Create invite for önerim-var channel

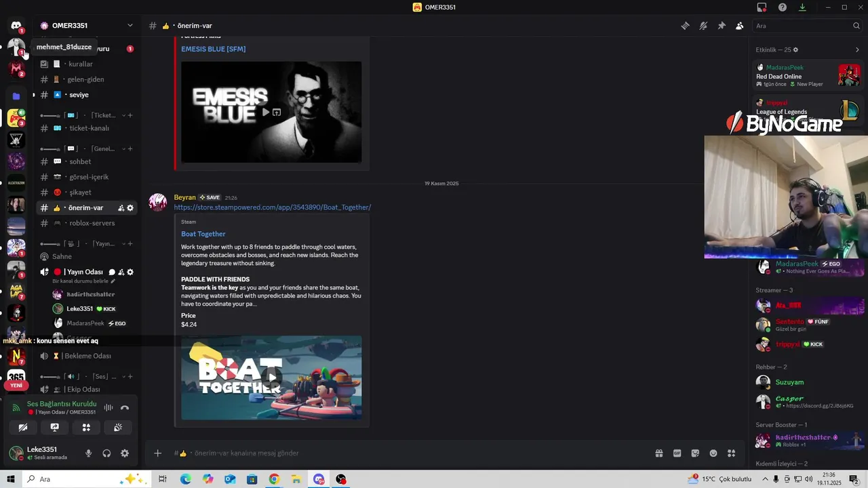pos(121,208)
